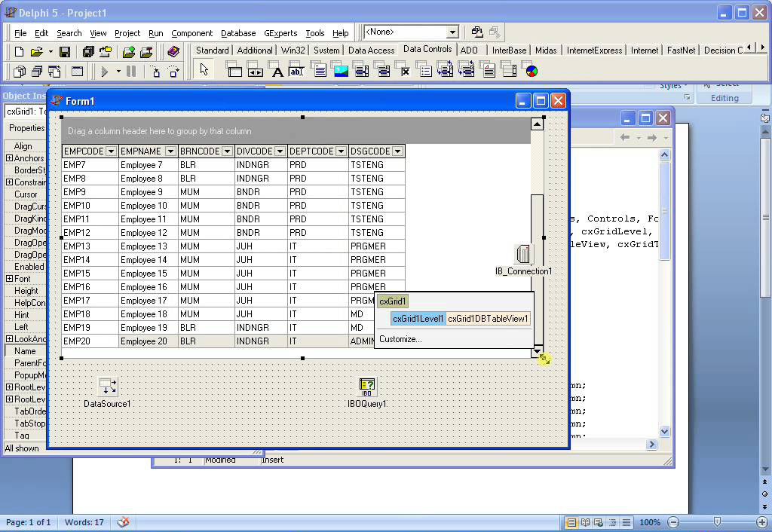Click the Customize... link in grid popup

[400, 339]
